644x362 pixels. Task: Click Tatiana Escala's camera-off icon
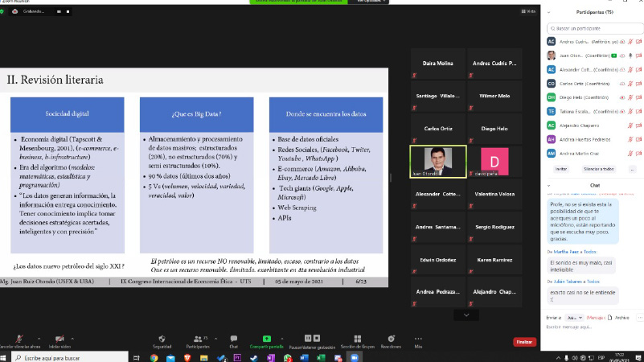[x=638, y=112]
